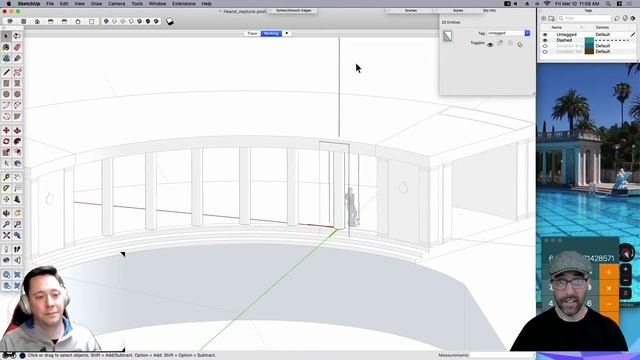Image resolution: width=640 pixels, height=360 pixels.
Task: Switch to the Scenes tab
Action: tap(411, 11)
